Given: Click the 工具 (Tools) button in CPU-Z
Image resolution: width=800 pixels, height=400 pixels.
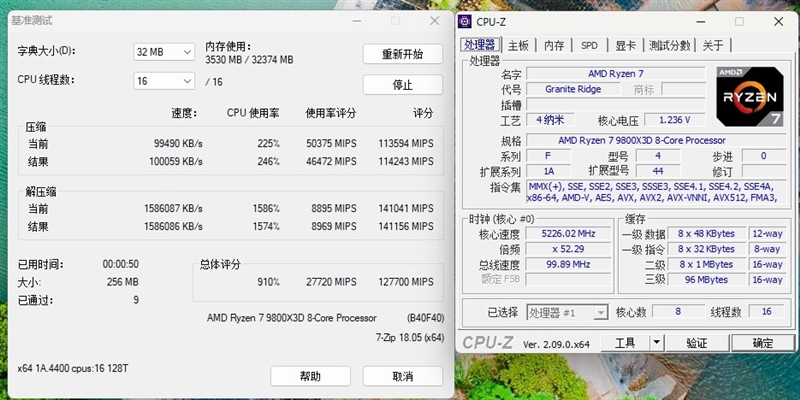Looking at the screenshot, I should [x=626, y=343].
